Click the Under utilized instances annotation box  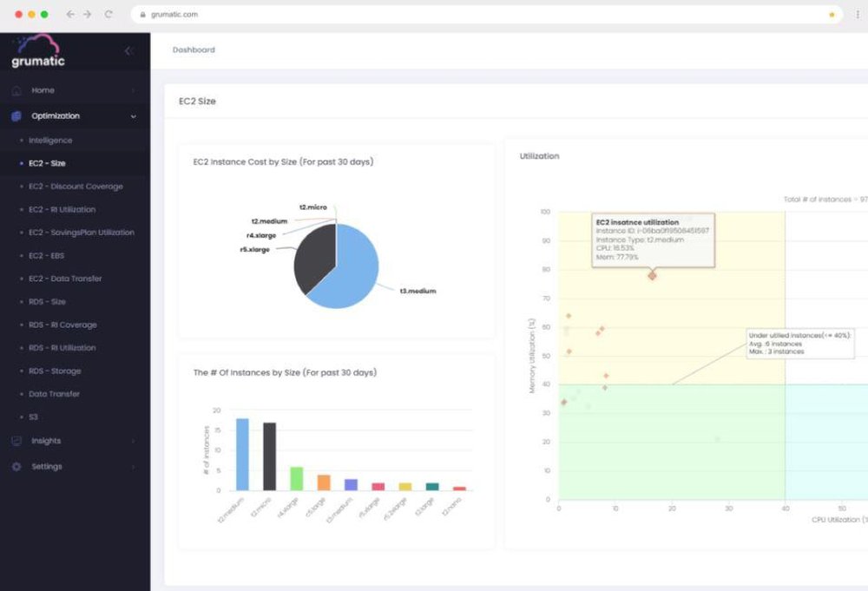coord(800,343)
